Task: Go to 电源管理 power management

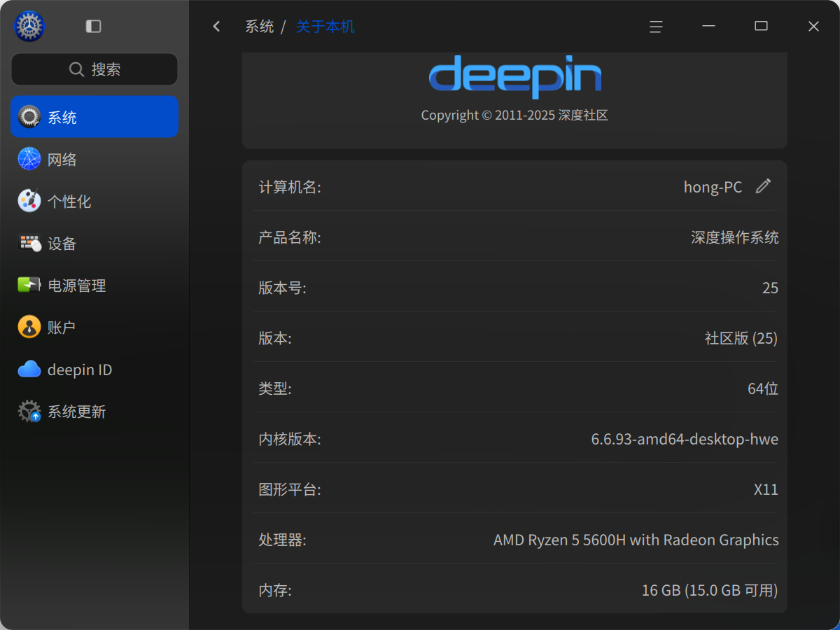Action: (94, 285)
